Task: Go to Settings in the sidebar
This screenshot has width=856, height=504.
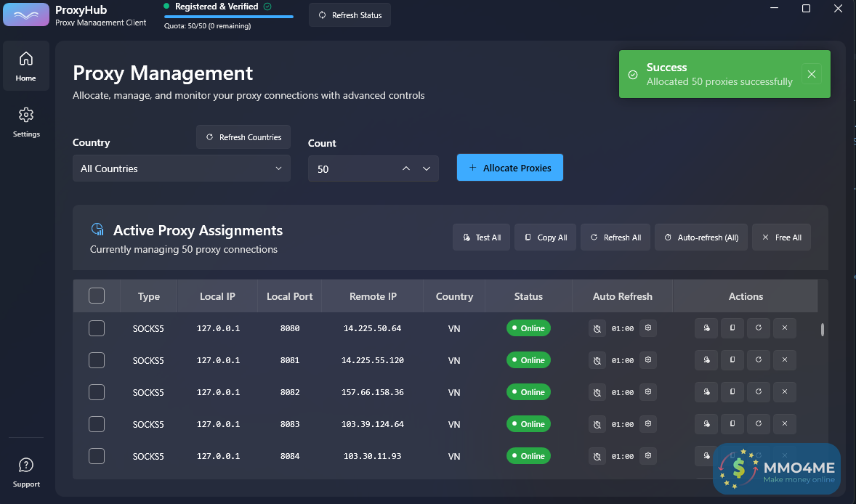Action: click(26, 122)
